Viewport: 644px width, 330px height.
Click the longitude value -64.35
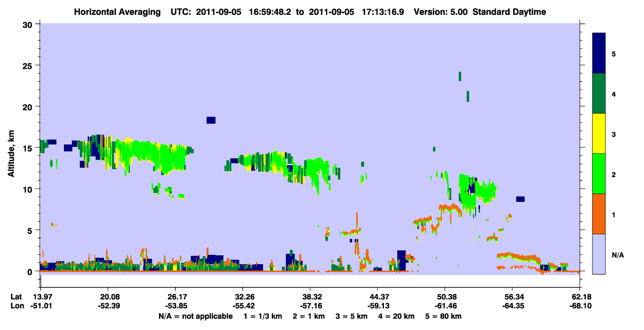click(x=512, y=306)
